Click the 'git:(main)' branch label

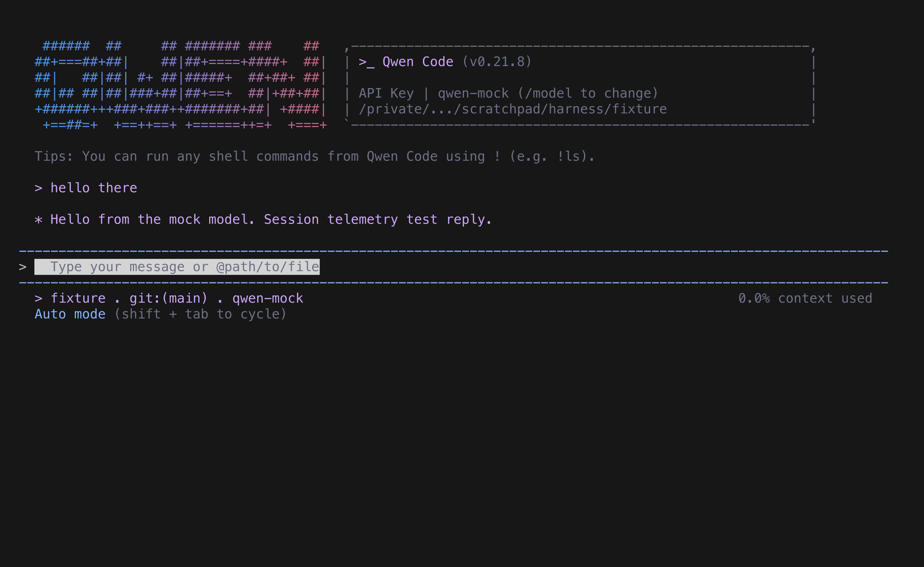click(168, 298)
